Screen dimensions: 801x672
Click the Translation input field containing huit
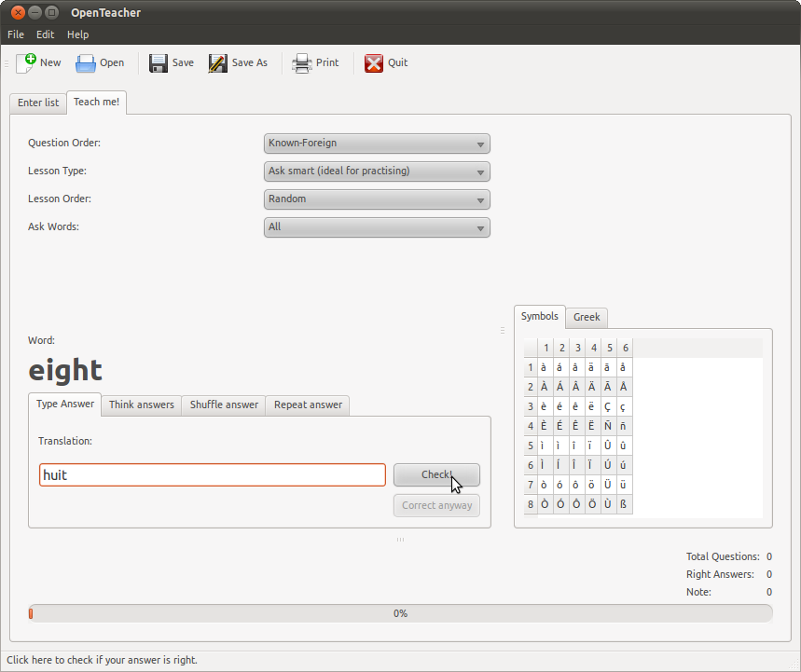tap(212, 475)
